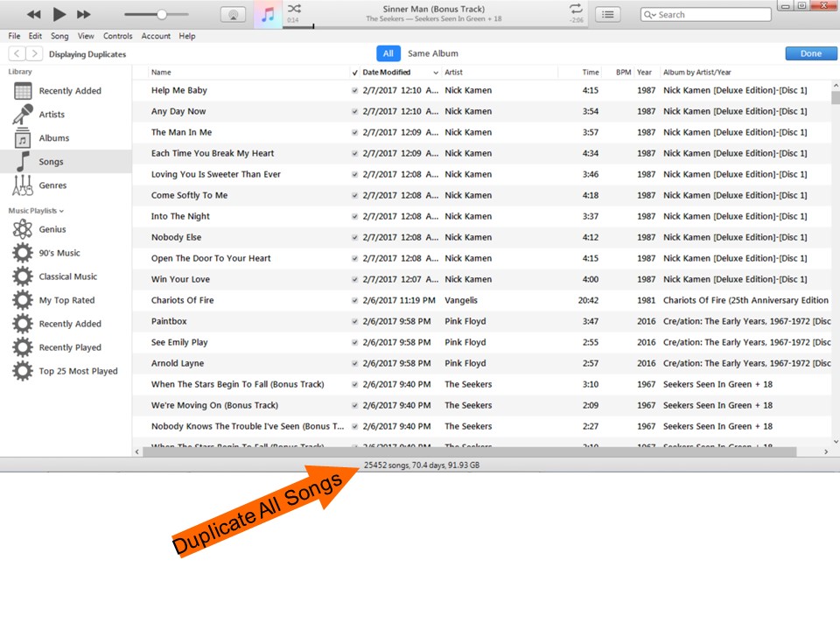Toggle shuffle icon in the player

click(x=294, y=9)
